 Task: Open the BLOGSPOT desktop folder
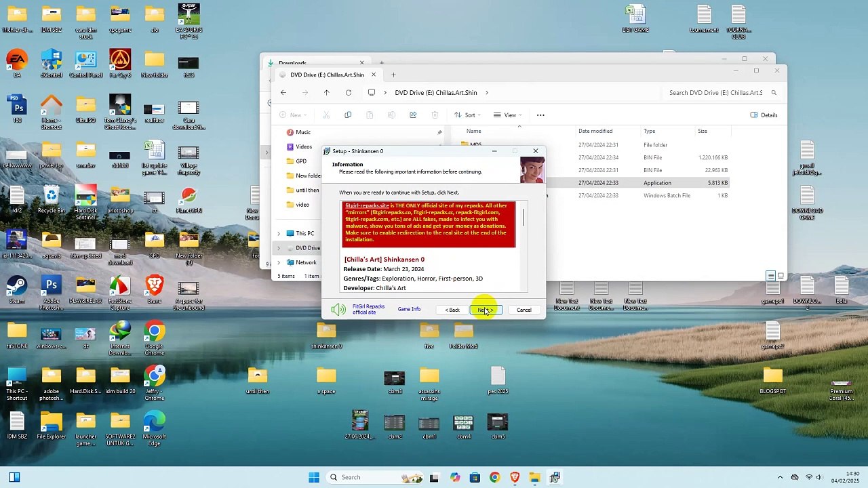click(772, 380)
